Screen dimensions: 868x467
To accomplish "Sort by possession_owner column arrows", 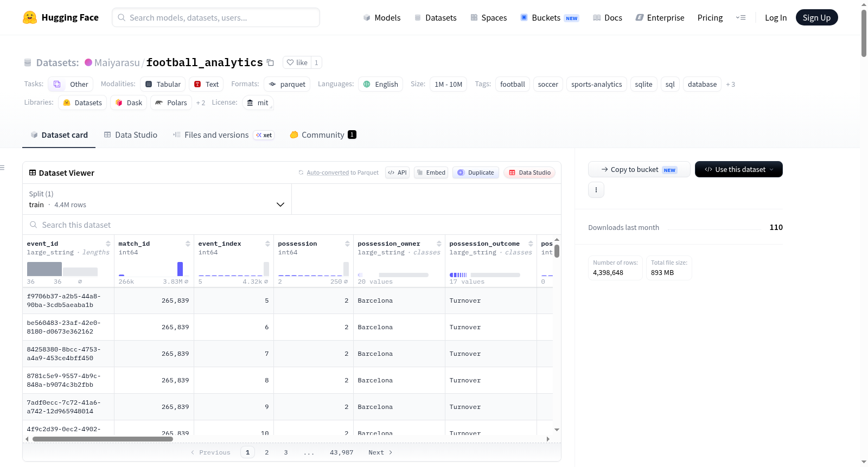I will pyautogui.click(x=439, y=244).
